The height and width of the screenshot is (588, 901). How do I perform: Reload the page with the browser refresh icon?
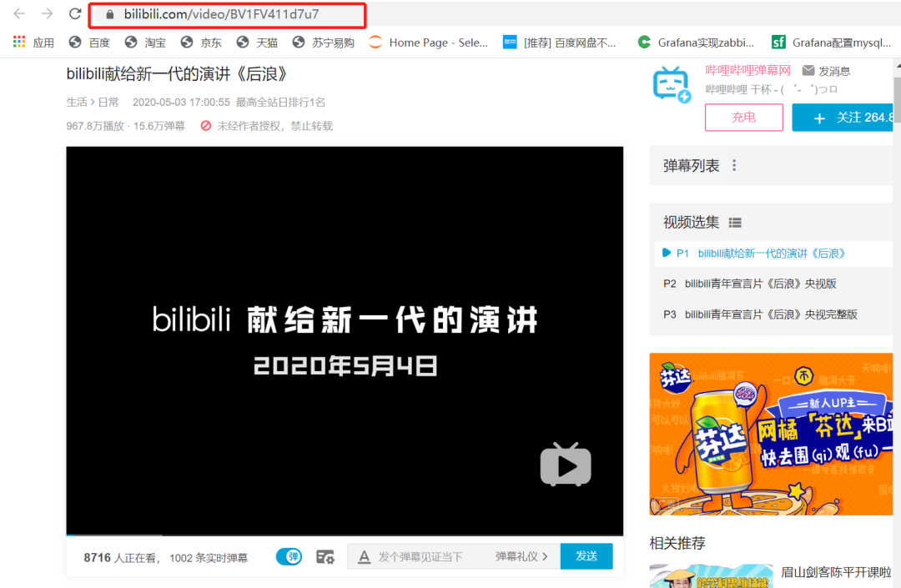(75, 14)
